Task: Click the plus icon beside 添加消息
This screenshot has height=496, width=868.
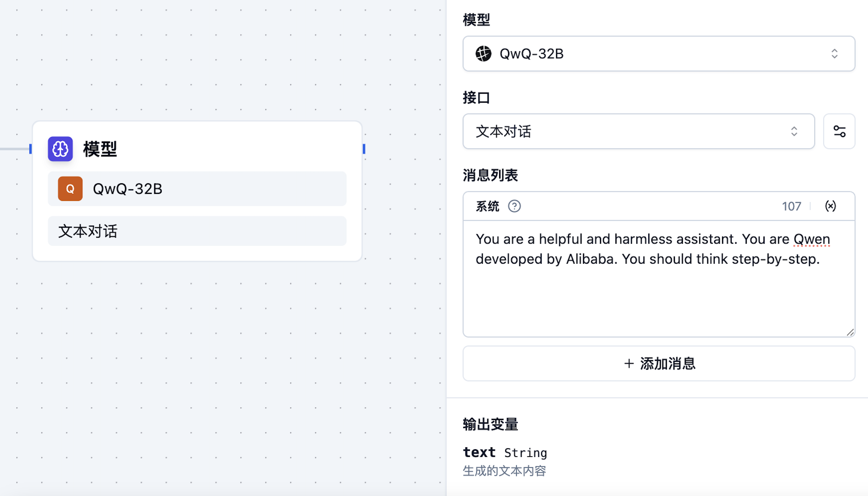Action: point(629,363)
